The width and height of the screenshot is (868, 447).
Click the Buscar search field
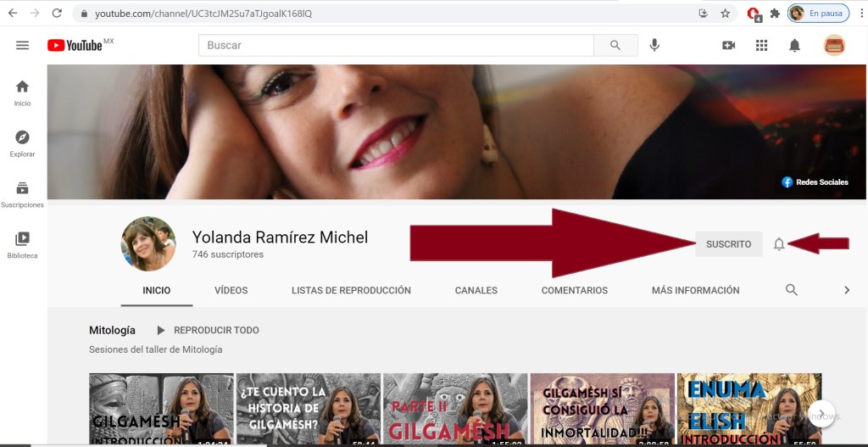click(x=395, y=45)
